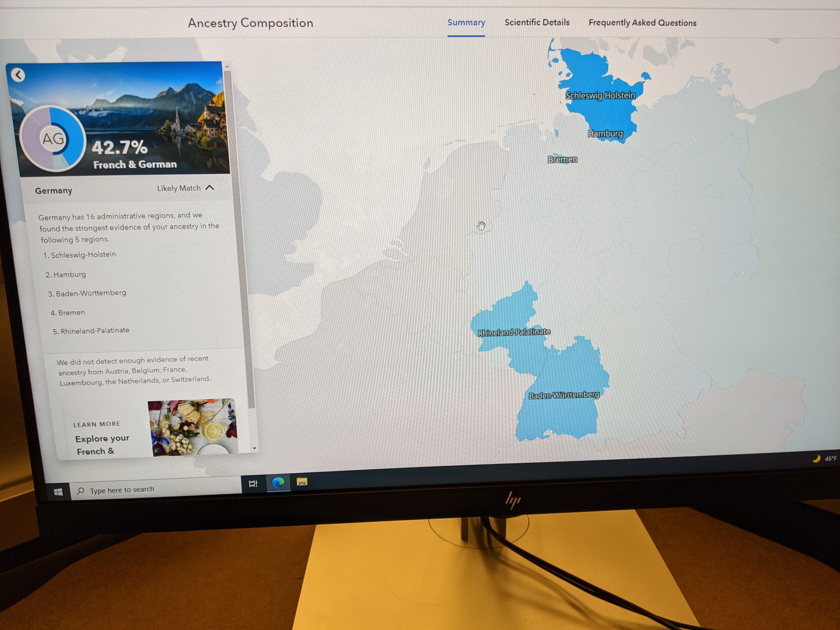Click the Rhineland-Palatinate map label
Screen dimensions: 840x630
(514, 332)
